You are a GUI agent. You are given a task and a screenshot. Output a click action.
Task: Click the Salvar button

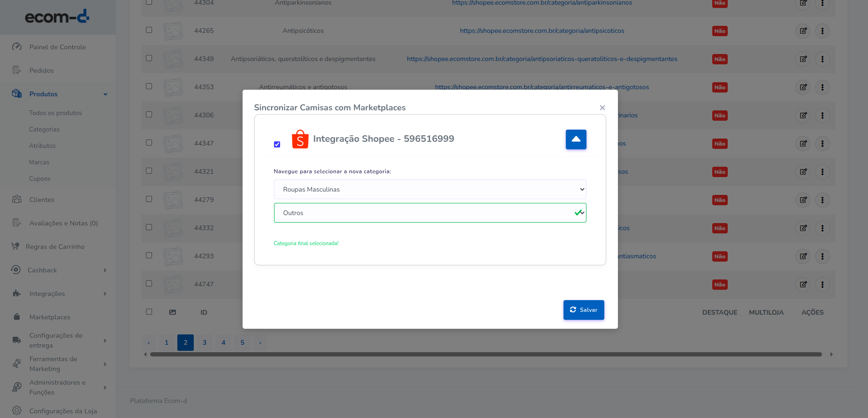click(584, 310)
